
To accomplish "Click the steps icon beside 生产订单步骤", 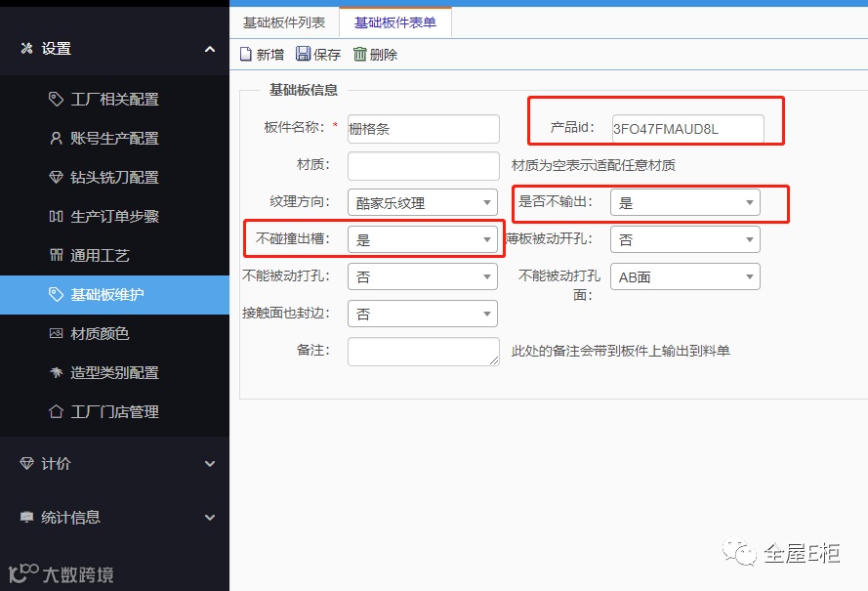I will (56, 216).
